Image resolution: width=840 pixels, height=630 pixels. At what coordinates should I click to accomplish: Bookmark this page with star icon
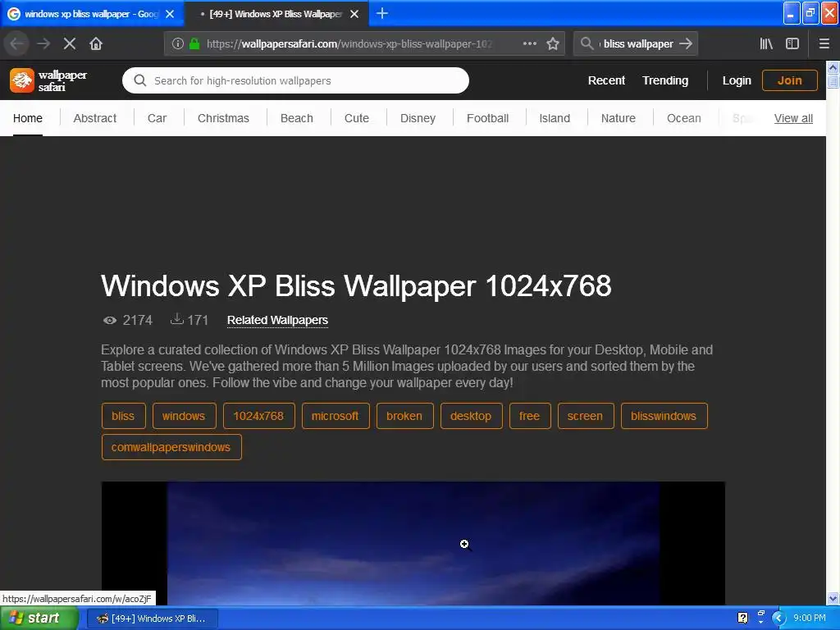pos(553,43)
